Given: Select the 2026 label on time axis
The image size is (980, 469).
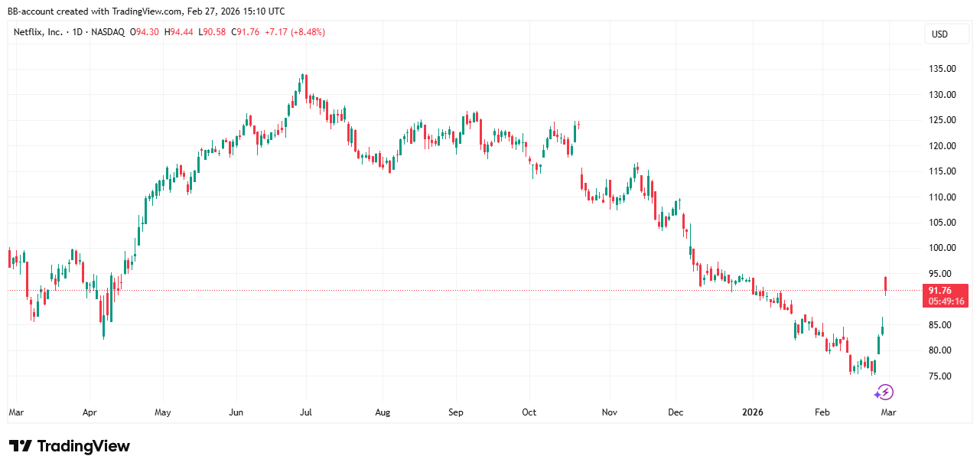Looking at the screenshot, I should [754, 412].
